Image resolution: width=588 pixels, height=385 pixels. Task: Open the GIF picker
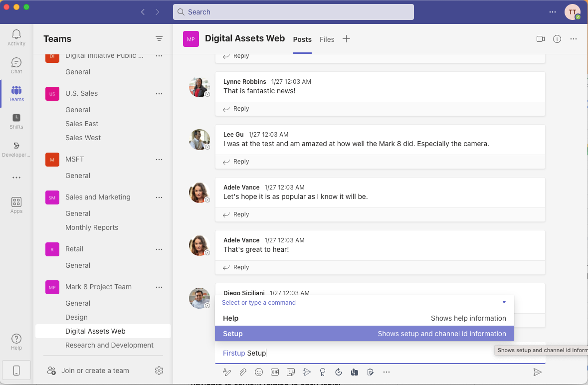coord(275,372)
